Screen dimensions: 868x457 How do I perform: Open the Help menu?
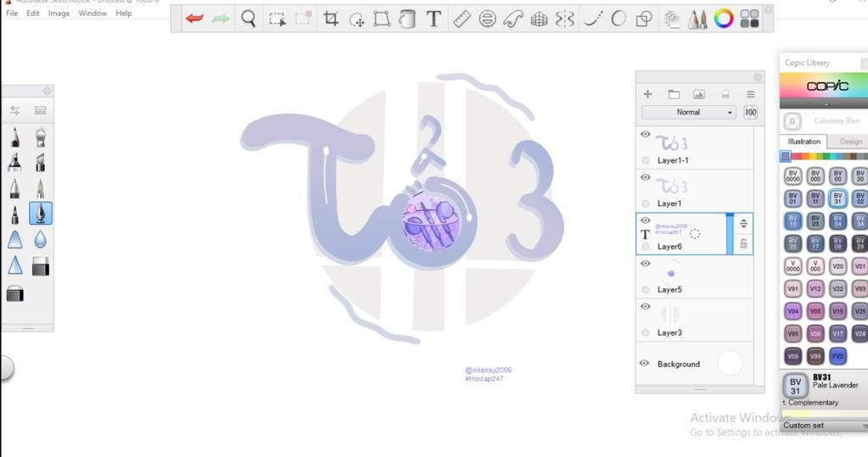click(x=124, y=14)
